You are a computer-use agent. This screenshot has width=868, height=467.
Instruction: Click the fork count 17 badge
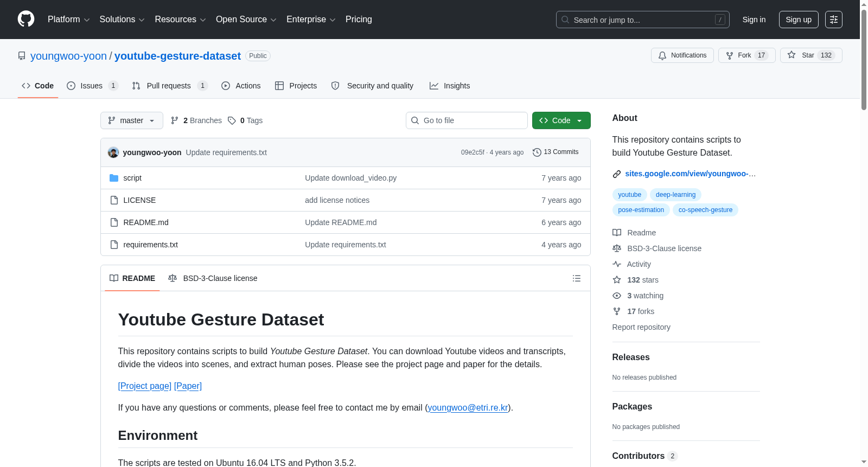761,55
